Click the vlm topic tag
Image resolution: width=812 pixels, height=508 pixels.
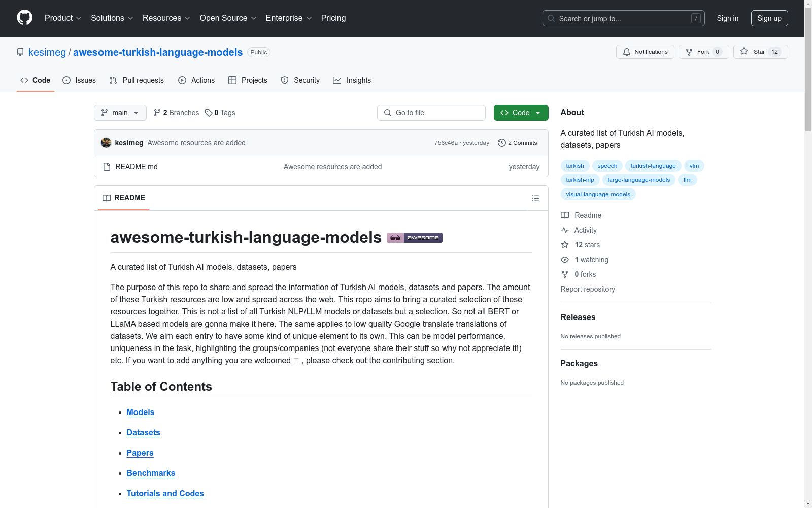click(x=694, y=166)
